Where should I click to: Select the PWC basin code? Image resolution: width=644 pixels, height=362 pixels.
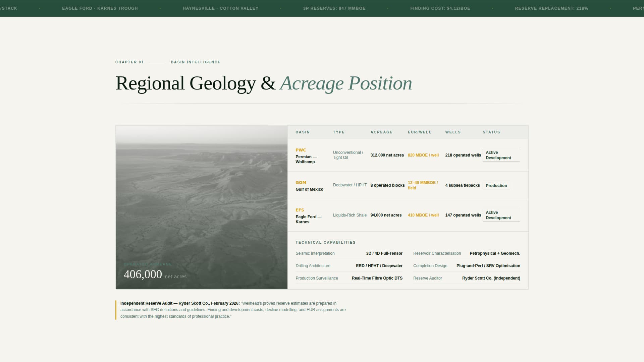301,150
